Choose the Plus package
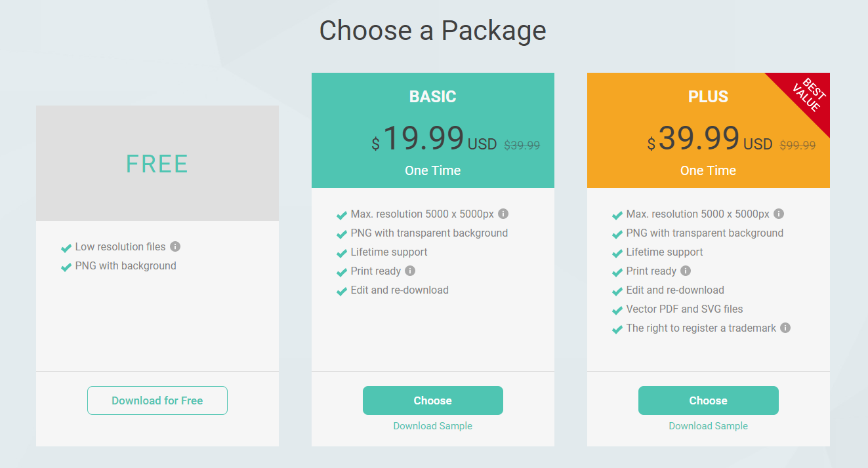 pyautogui.click(x=709, y=400)
